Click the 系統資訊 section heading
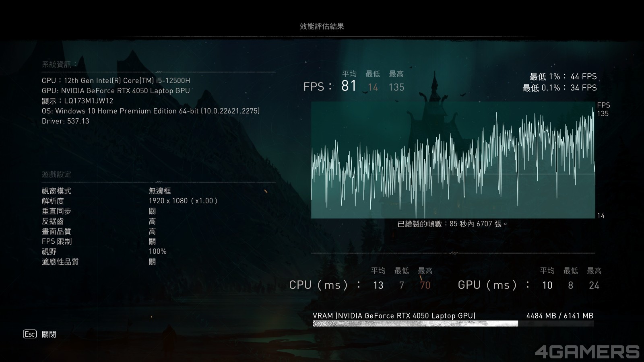644x362 pixels. pos(59,64)
